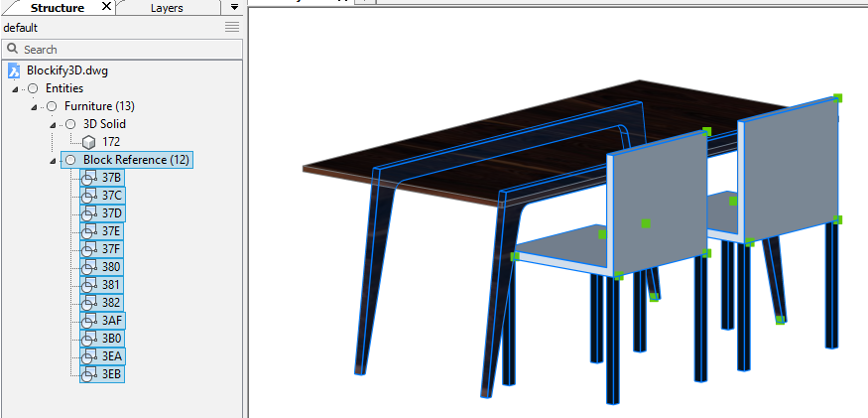Viewport: 868px width, 418px height.
Task: Select block reference 380
Action: (111, 267)
